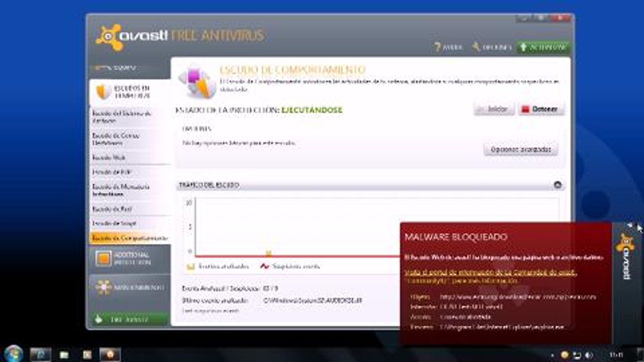Click the avast! logo in the window header
The image size is (644, 362).
coord(131,37)
